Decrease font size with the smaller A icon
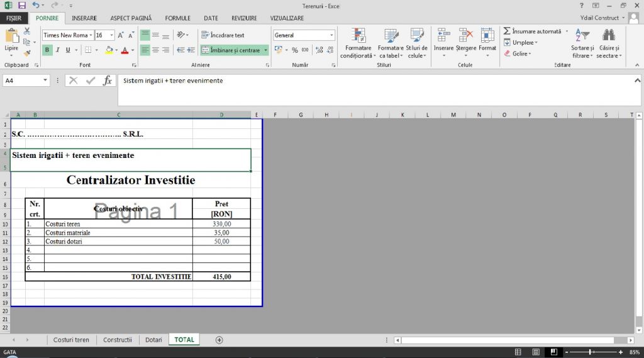Screen dimensions: 644x358 point(131,35)
